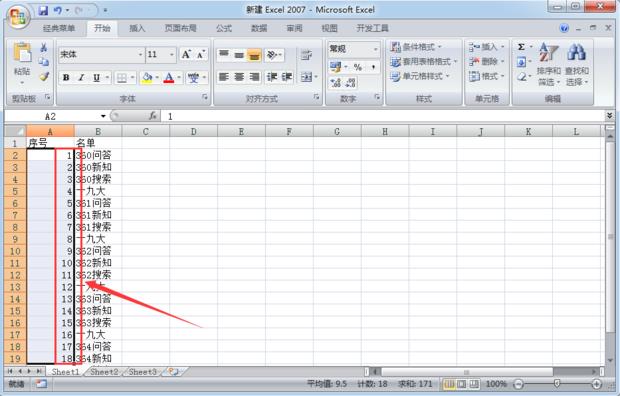Click the Paste clipboard icon
This screenshot has width=620, height=396.
tap(22, 53)
